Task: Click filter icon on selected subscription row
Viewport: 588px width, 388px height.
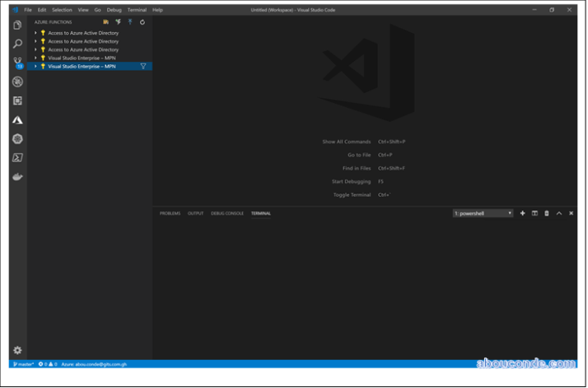Action: click(x=143, y=66)
